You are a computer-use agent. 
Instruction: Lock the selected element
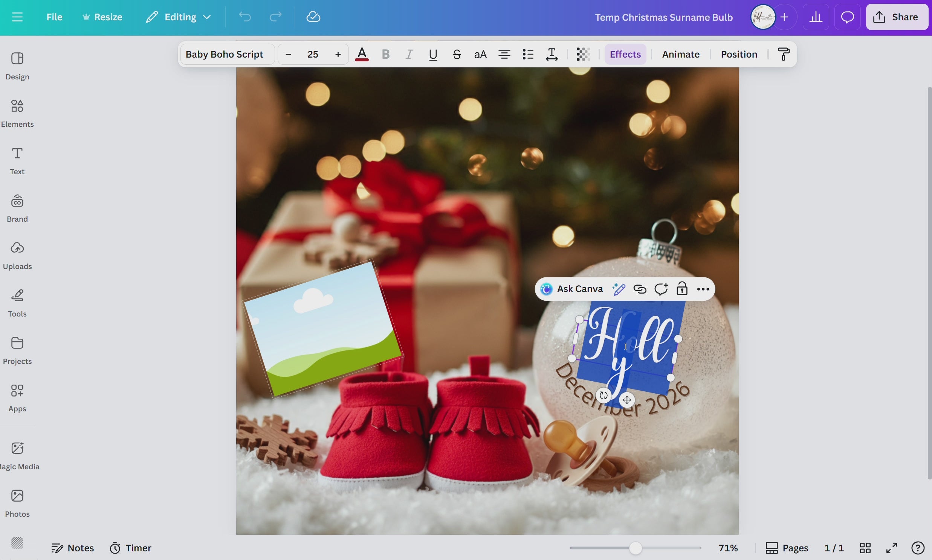pyautogui.click(x=682, y=289)
